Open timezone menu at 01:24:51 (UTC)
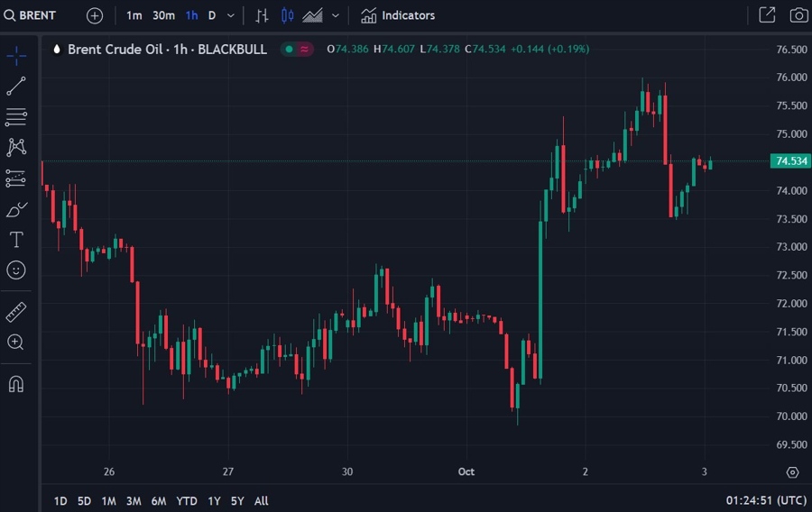The height and width of the screenshot is (512, 812). [x=766, y=500]
